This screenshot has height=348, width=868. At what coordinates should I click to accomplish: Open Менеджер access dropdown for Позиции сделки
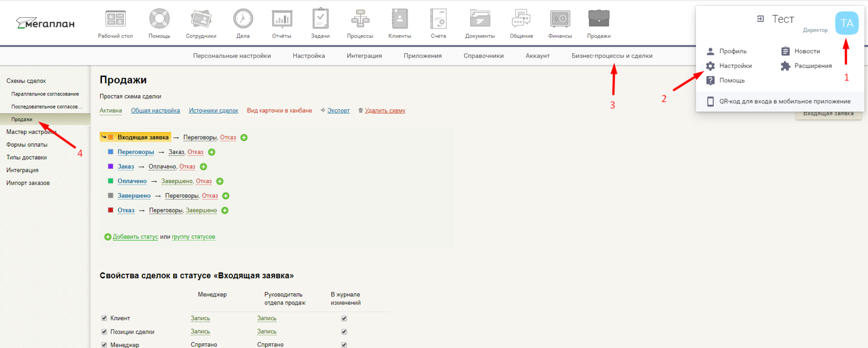200,331
